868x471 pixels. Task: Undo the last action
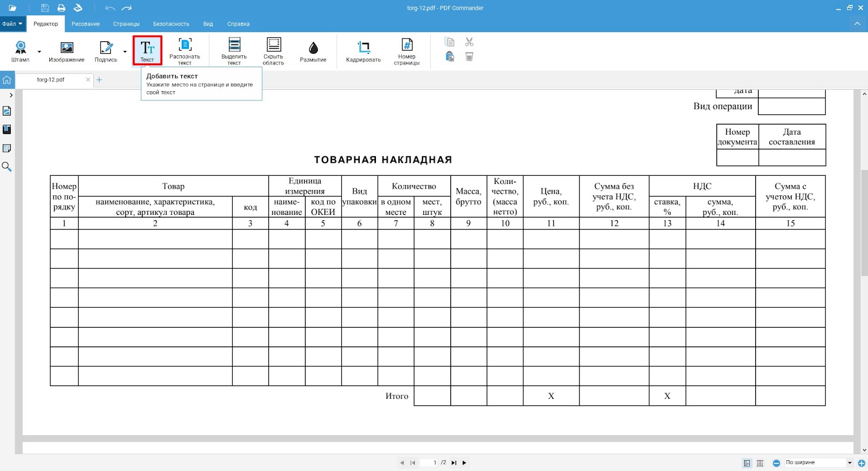(110, 8)
